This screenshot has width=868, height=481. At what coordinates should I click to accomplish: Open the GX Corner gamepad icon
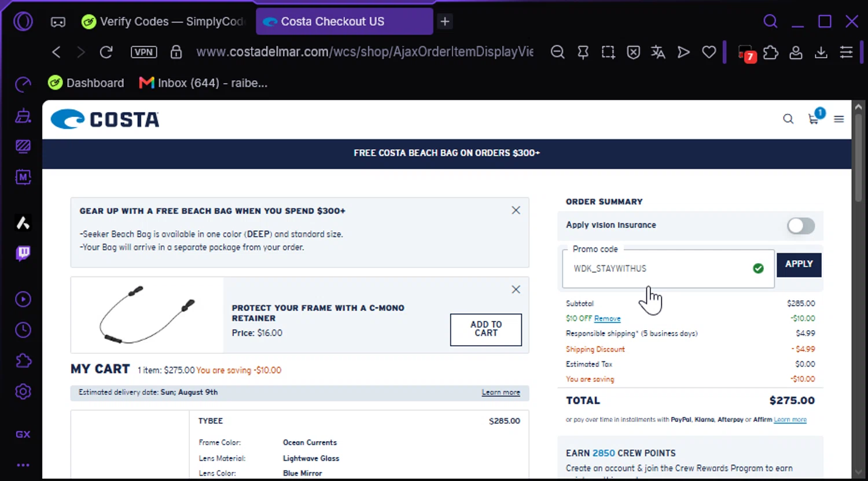click(58, 22)
